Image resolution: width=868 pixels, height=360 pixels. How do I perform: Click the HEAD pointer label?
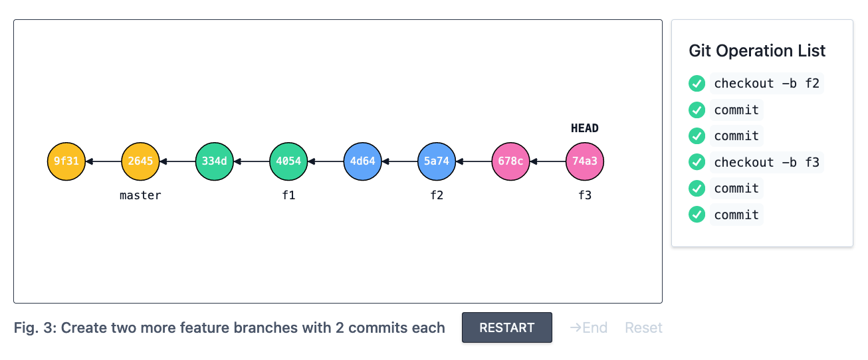pos(585,128)
